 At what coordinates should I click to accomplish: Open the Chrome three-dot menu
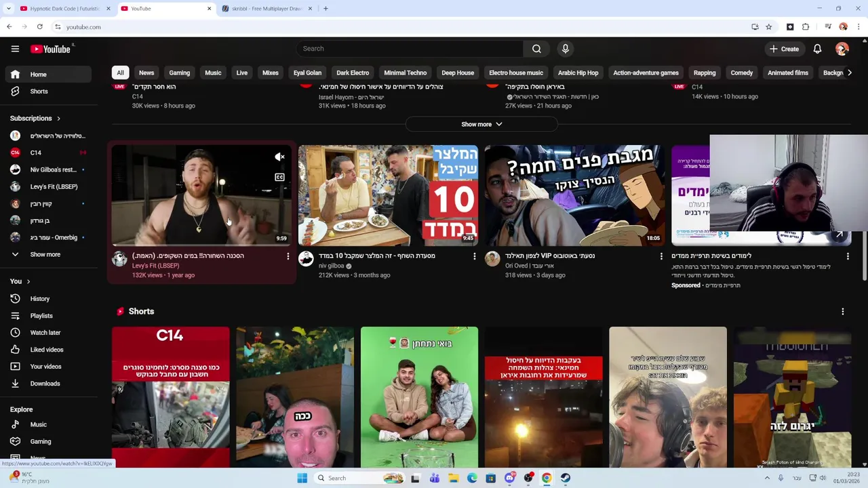coord(859,27)
